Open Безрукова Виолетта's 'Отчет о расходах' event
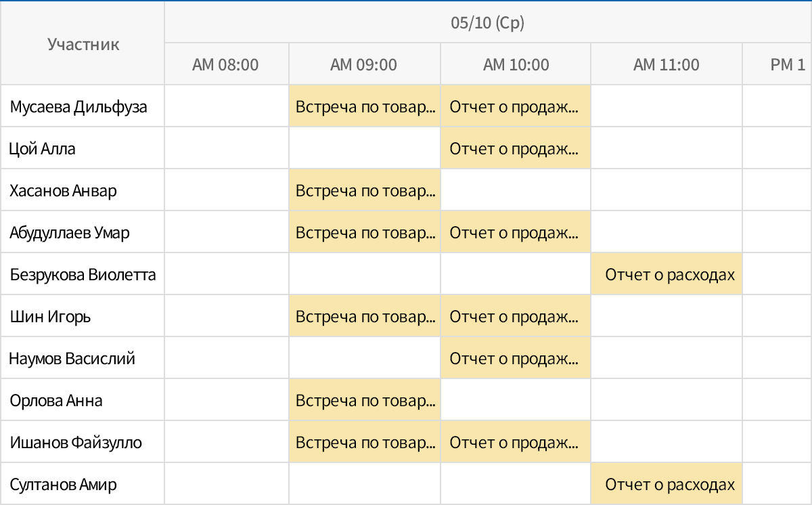812x505 pixels. coord(667,273)
